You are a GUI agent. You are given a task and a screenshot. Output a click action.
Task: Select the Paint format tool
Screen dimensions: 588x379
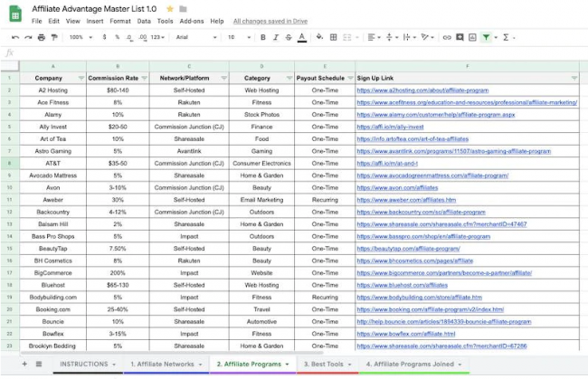click(54, 37)
